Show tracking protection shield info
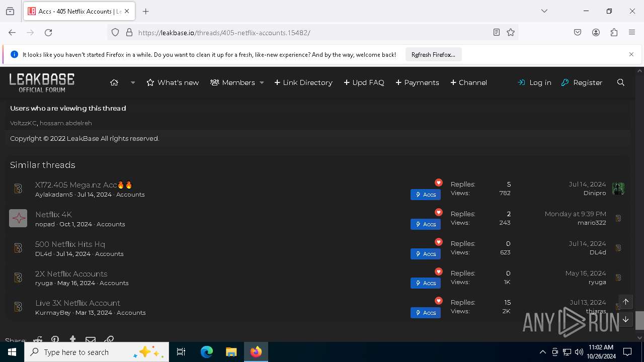 (115, 32)
